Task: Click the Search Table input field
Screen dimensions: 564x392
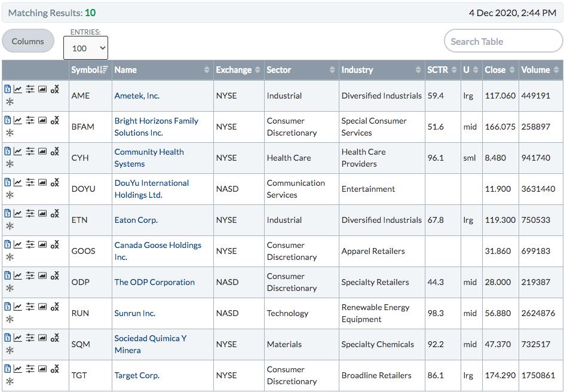Action: coord(503,41)
